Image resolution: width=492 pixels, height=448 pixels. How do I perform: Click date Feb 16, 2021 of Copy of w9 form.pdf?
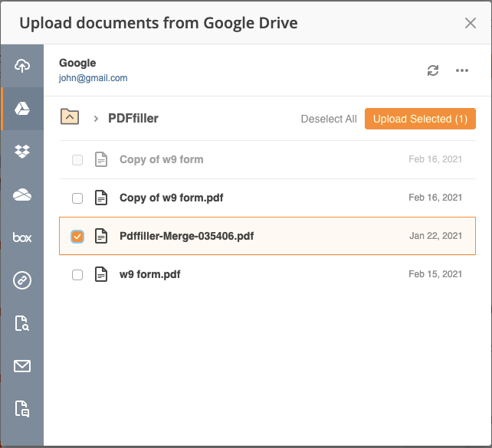coord(435,198)
